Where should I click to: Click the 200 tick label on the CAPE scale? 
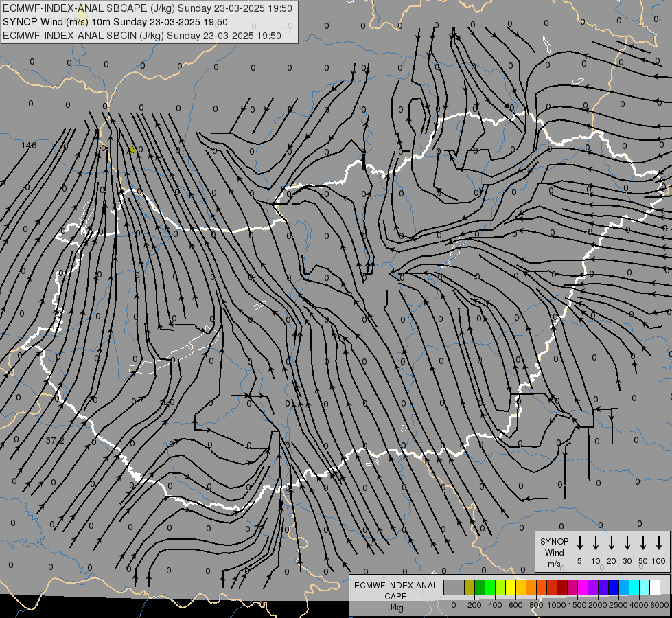pos(474,605)
